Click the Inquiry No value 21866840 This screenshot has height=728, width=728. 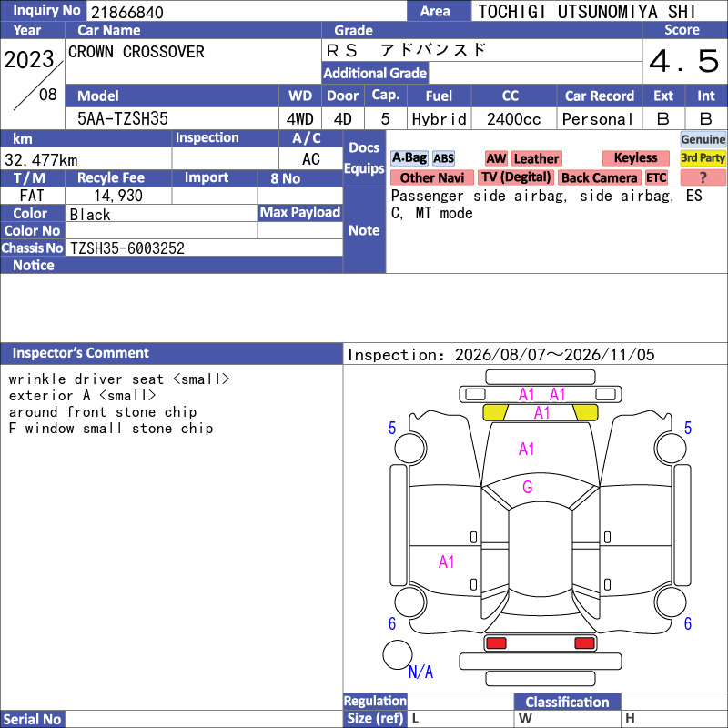[x=127, y=12]
